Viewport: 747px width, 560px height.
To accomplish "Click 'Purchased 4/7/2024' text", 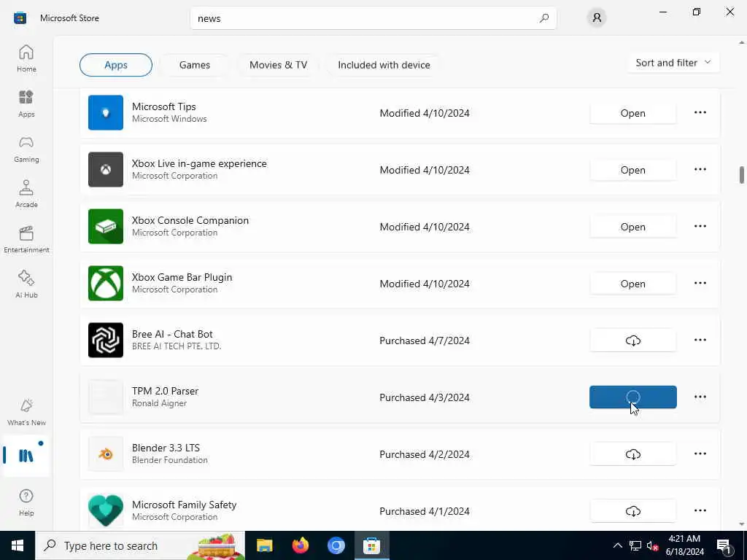I will [425, 341].
